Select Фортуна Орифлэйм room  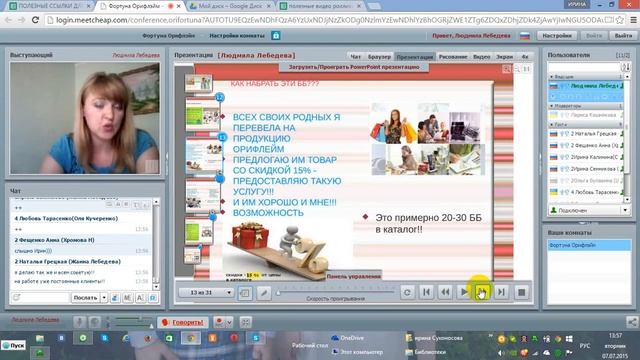[x=589, y=245]
